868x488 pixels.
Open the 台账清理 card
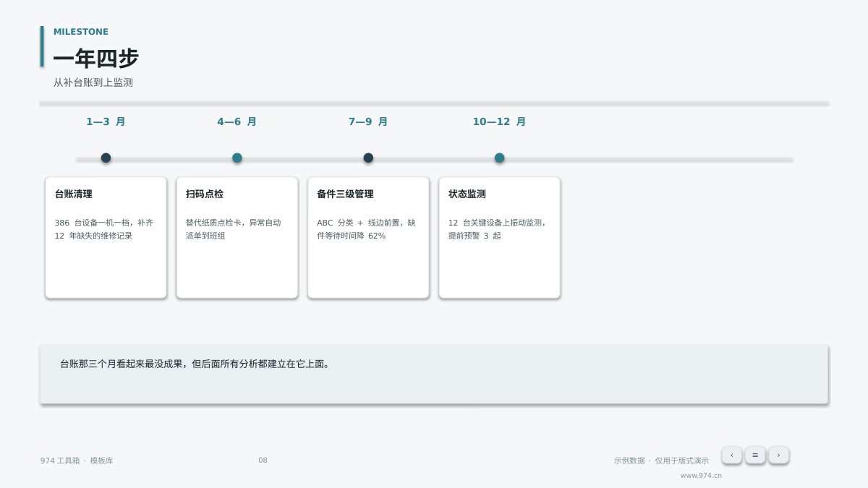106,237
